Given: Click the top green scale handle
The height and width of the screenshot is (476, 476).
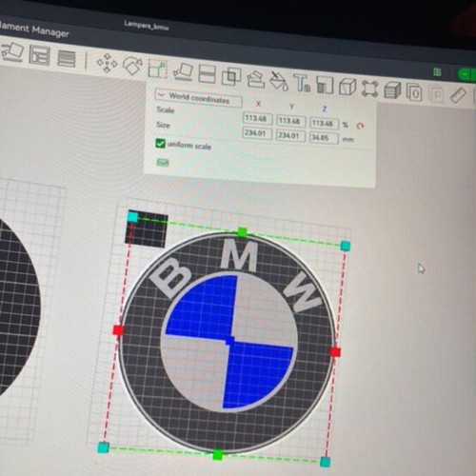Looking at the screenshot, I should 242,232.
